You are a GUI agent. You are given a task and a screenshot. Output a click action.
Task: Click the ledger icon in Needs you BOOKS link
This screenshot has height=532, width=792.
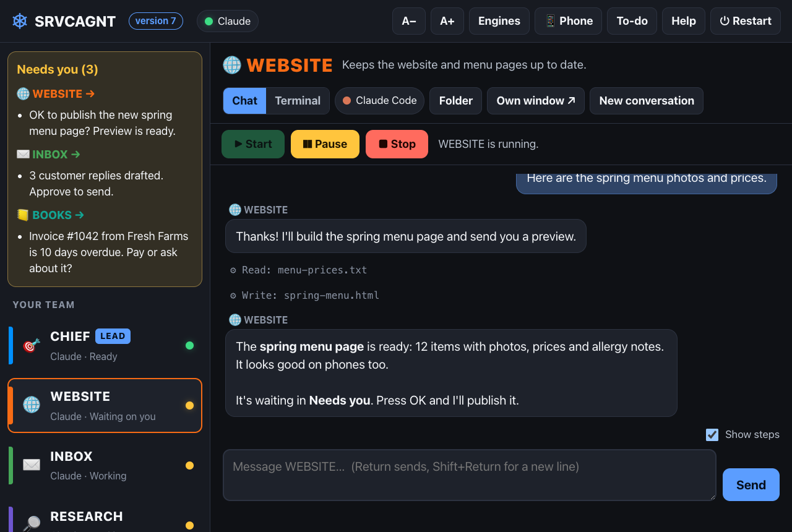(23, 215)
